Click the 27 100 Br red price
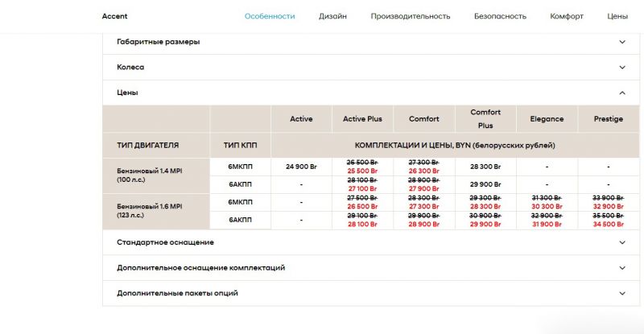 (362, 188)
